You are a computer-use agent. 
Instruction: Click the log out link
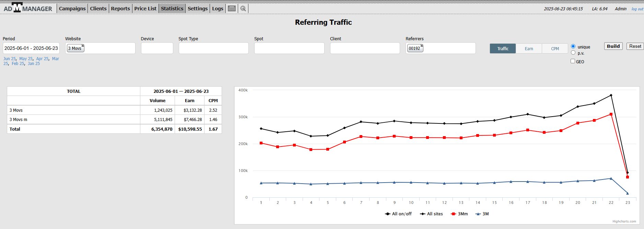coord(637,9)
